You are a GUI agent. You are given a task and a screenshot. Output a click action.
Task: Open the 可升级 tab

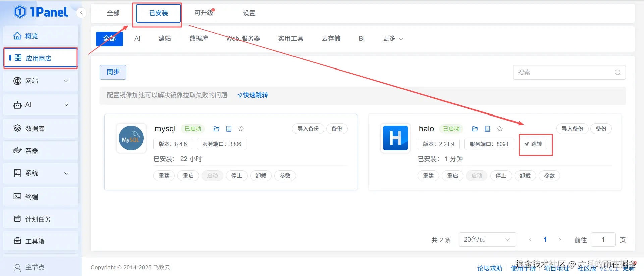point(204,13)
